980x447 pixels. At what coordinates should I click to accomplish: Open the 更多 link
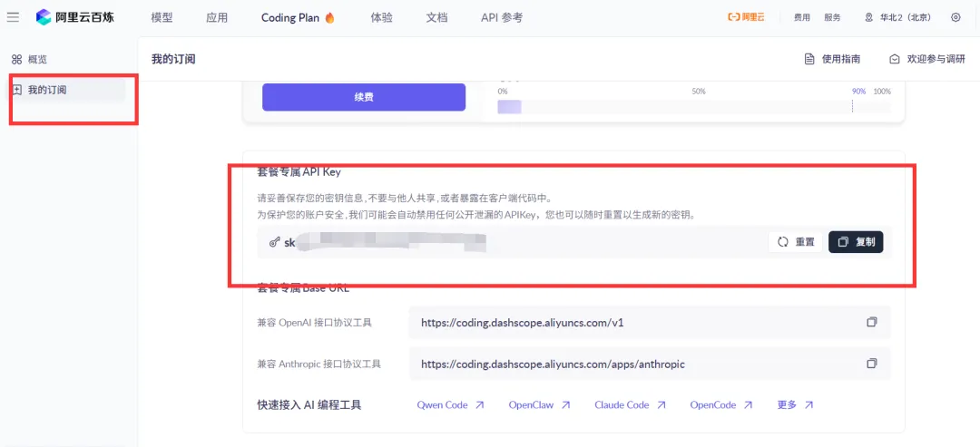coord(795,404)
